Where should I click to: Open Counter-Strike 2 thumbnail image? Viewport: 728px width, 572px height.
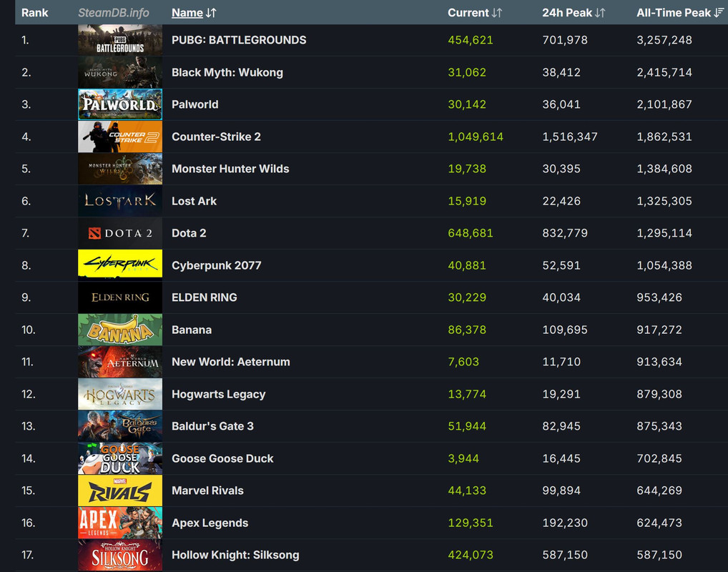[x=120, y=137]
